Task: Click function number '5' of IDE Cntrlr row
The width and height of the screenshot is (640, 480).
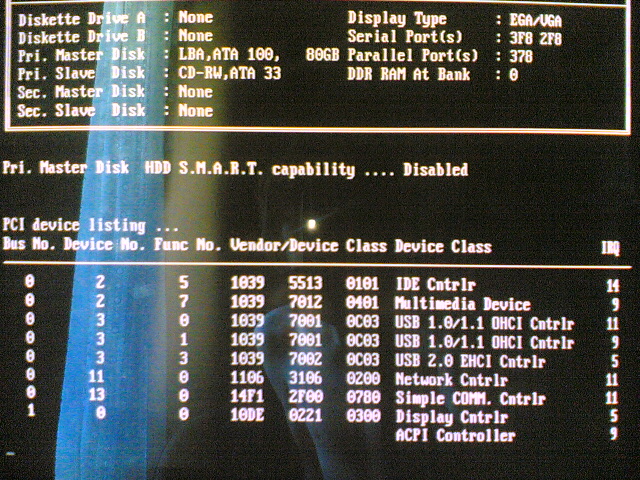Action: [183, 282]
